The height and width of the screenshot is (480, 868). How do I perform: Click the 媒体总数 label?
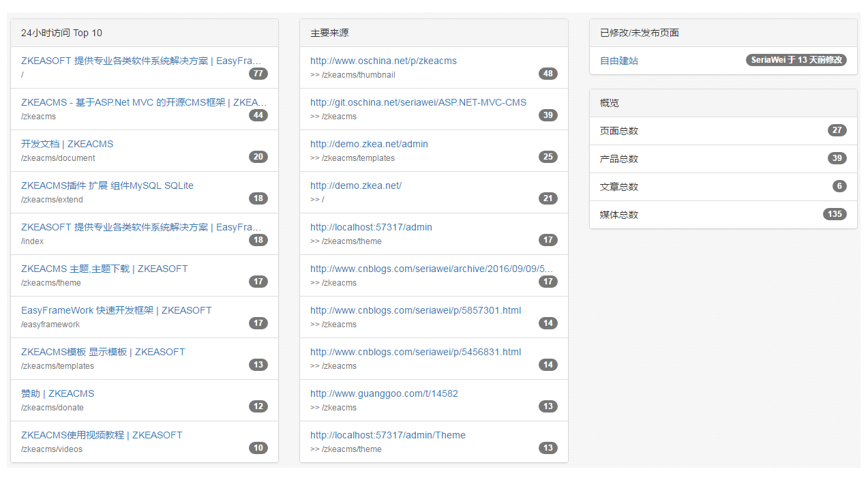[x=619, y=215]
